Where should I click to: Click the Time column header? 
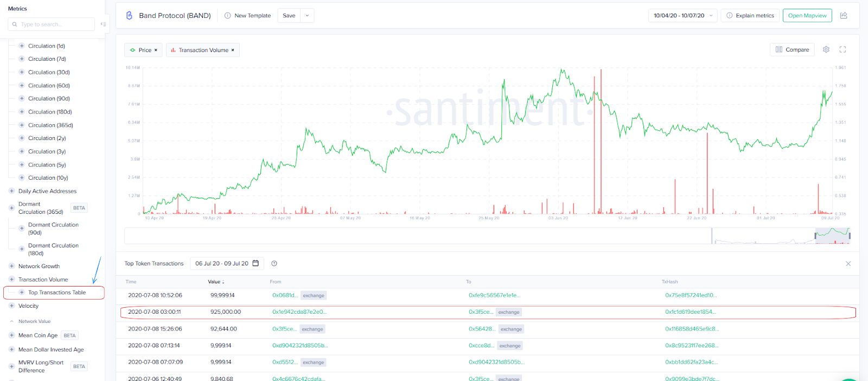tap(131, 282)
